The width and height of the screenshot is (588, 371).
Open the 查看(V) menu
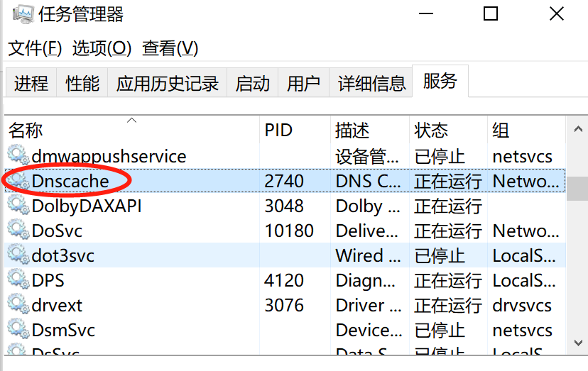[170, 48]
